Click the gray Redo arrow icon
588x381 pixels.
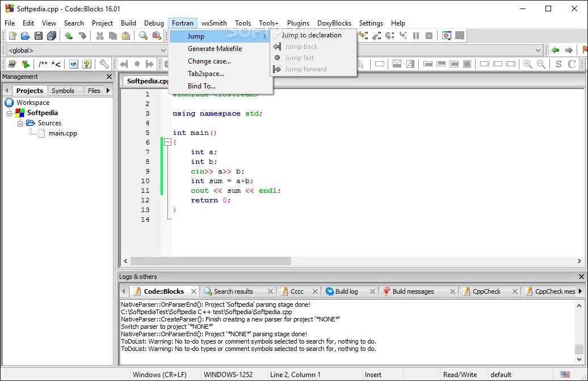(82, 36)
